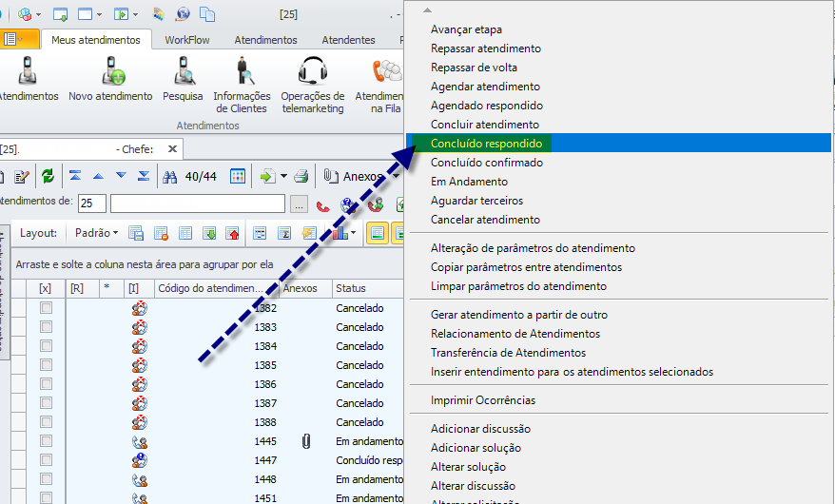Image resolution: width=835 pixels, height=504 pixels.
Task: Switch to the Atendentes ribbon tab
Action: [348, 40]
